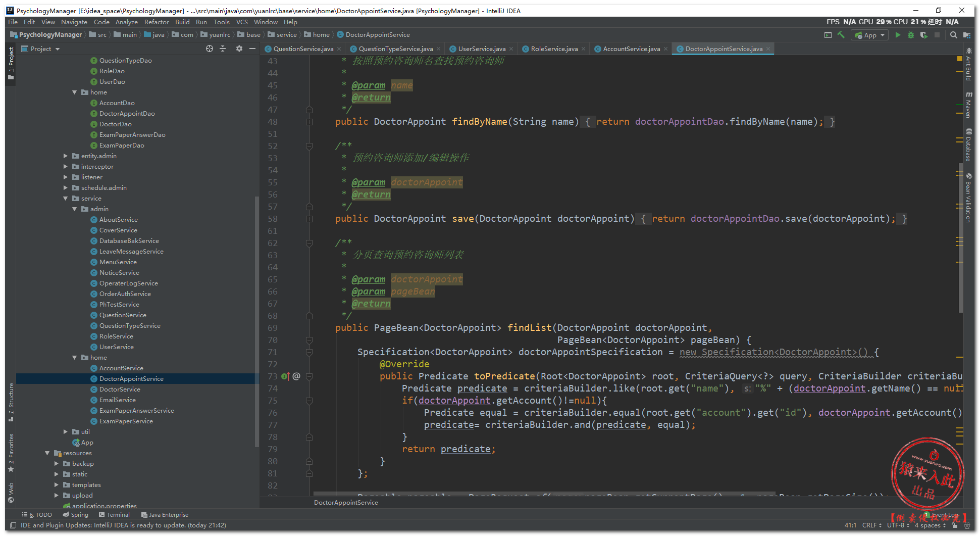
Task: Open the App run configuration dropdown
Action: point(869,35)
